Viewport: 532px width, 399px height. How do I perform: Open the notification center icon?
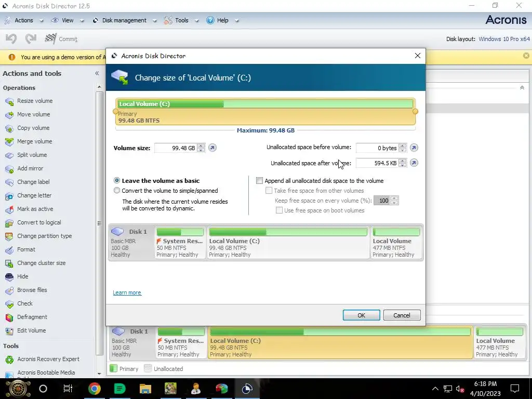[515, 389]
